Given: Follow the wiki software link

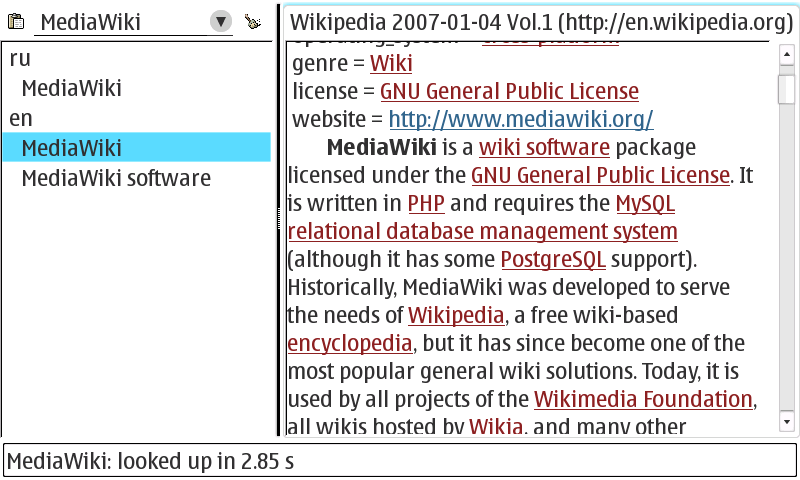Looking at the screenshot, I should click(x=544, y=148).
